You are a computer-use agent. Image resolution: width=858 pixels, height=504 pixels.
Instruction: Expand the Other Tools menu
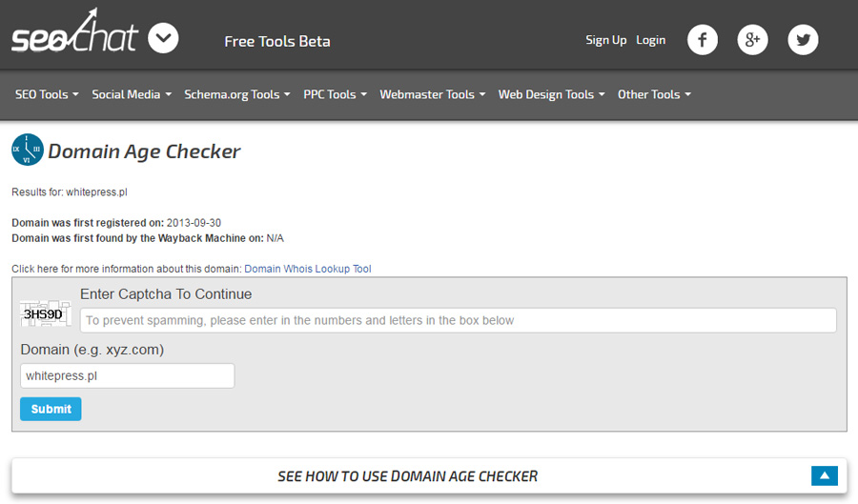pyautogui.click(x=654, y=94)
